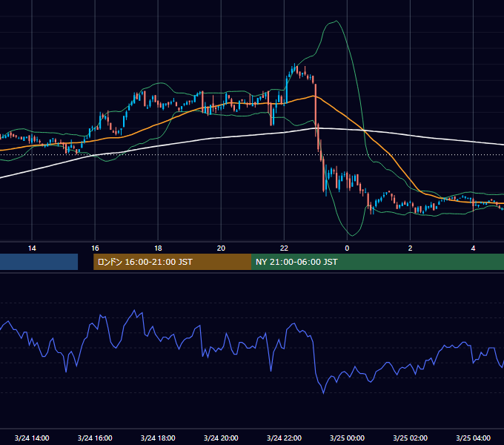Image resolution: width=504 pixels, height=445 pixels.
Task: Click the 3/24 22:00 time label
Action: coord(284,438)
